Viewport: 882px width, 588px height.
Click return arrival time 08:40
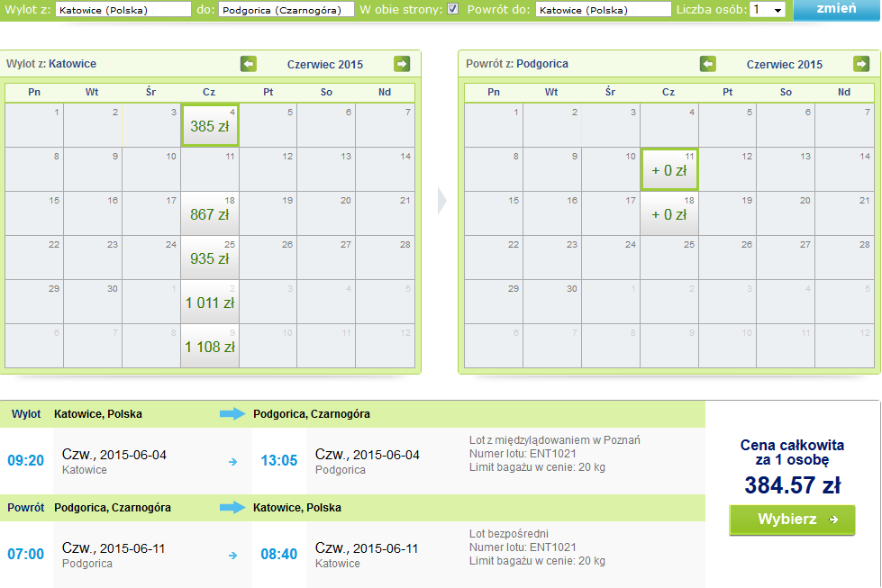pyautogui.click(x=279, y=555)
